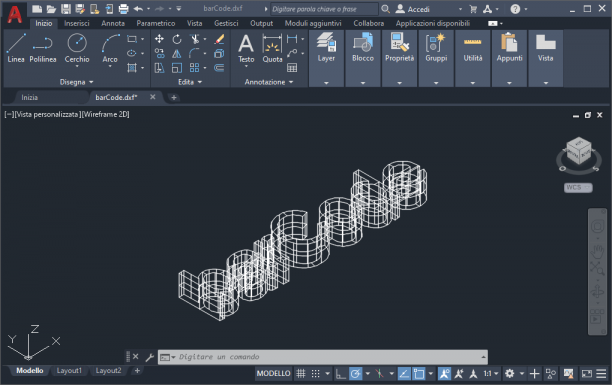Click the Plot printer icon
Screen dimensions: 612x385
pyautogui.click(x=123, y=9)
